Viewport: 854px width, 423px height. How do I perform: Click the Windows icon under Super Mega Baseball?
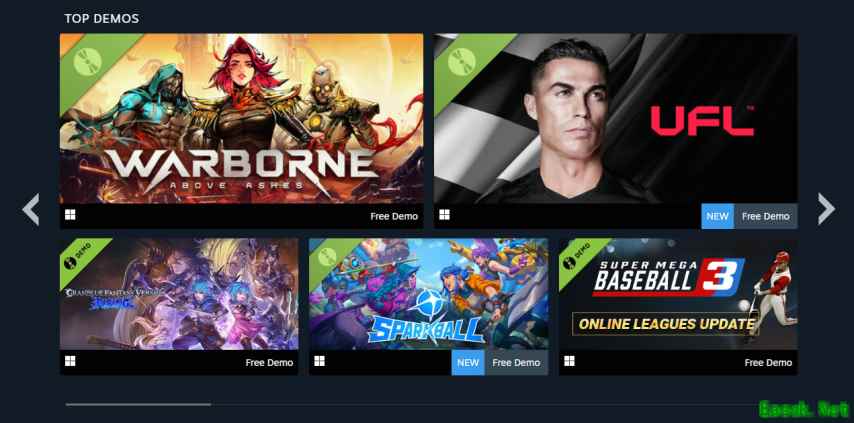pos(569,361)
